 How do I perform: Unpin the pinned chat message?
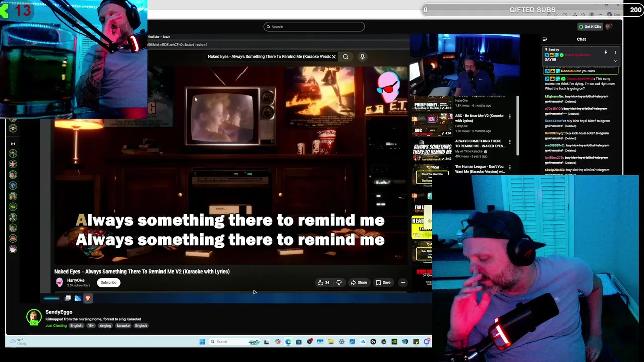pos(606,52)
